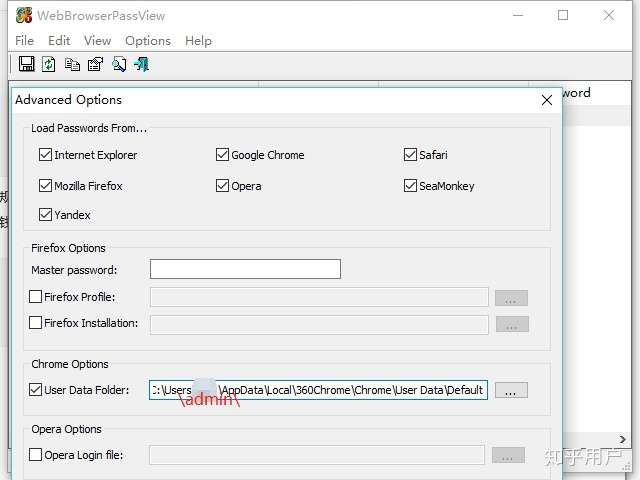The width and height of the screenshot is (640, 480).
Task: Click the Opera Login file path field
Action: pyautogui.click(x=317, y=455)
